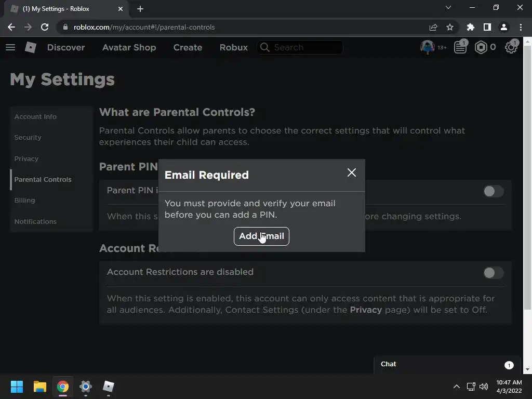Open the Roblox hamburger navigation menu
532x399 pixels.
10,47
